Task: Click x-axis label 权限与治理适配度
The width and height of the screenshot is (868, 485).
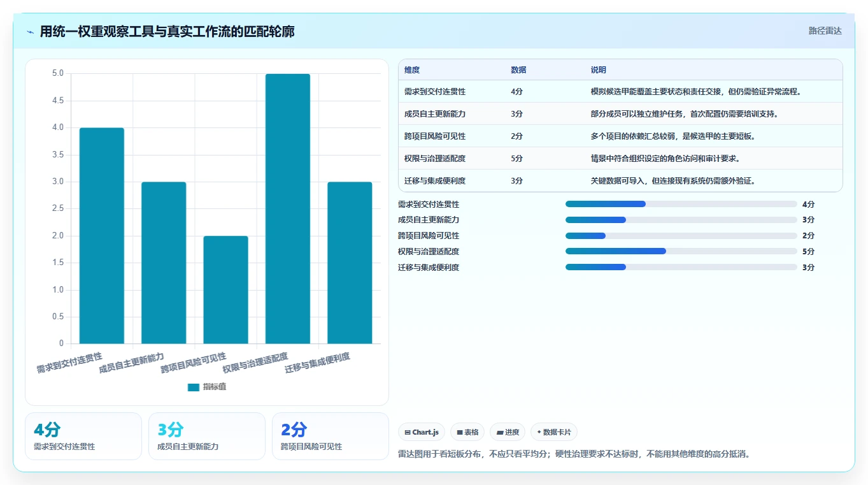Action: click(x=255, y=362)
